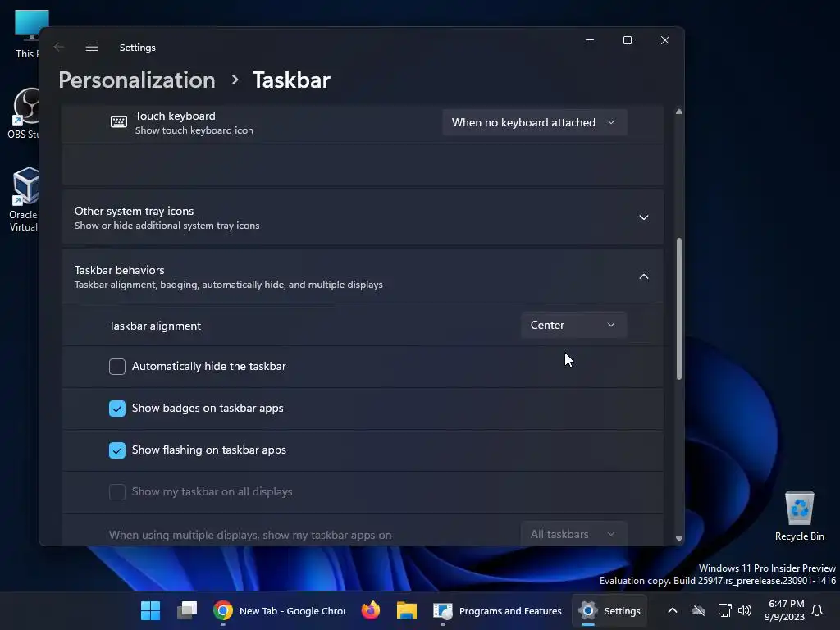This screenshot has height=630, width=840.
Task: Go back with the Settings back arrow
Action: pyautogui.click(x=59, y=47)
